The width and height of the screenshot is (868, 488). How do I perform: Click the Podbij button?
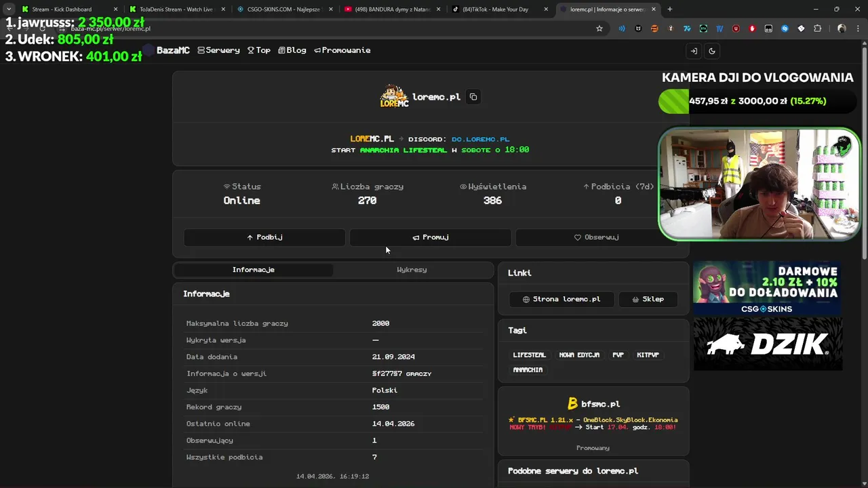tap(264, 237)
